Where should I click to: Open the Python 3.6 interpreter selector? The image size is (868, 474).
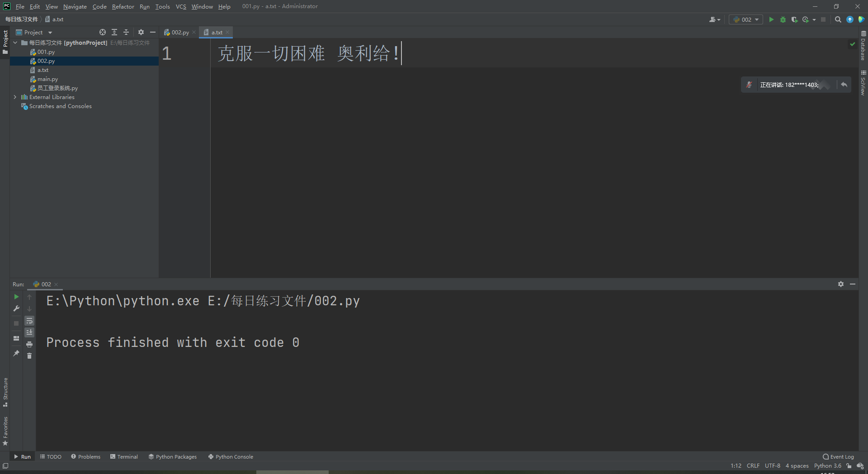point(828,466)
